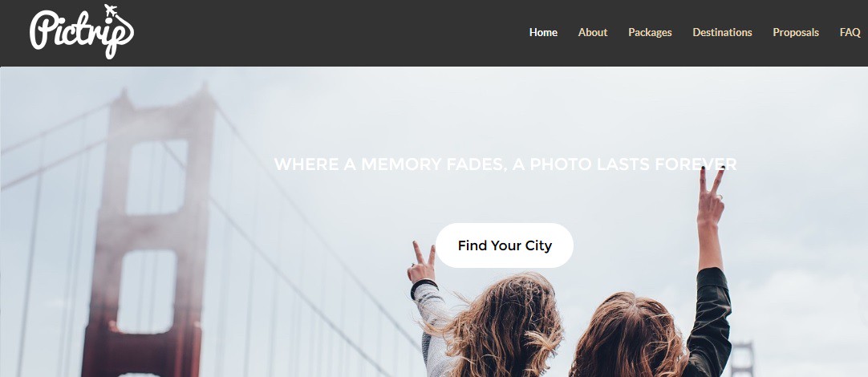The height and width of the screenshot is (377, 868).
Task: Click the black bracelet on the left wrist
Action: [424, 285]
